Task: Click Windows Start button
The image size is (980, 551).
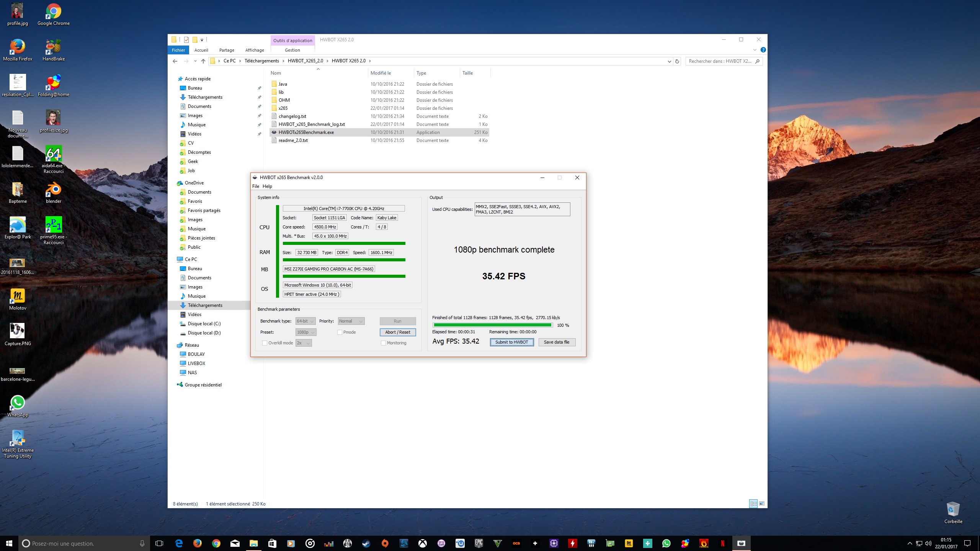Action: pyautogui.click(x=9, y=543)
